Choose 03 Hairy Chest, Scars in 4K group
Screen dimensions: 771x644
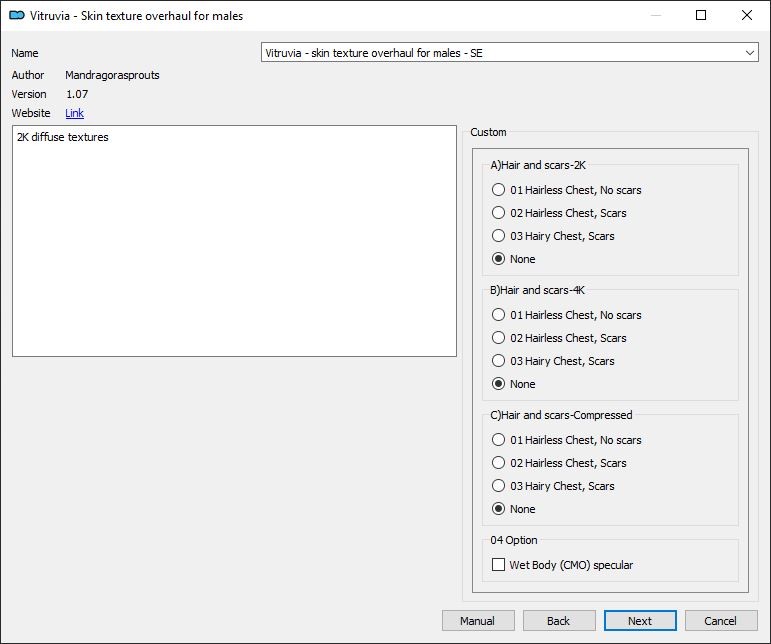499,361
